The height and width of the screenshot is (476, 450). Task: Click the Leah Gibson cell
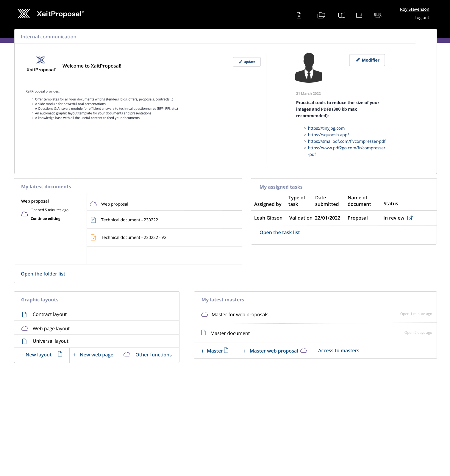pos(268,218)
